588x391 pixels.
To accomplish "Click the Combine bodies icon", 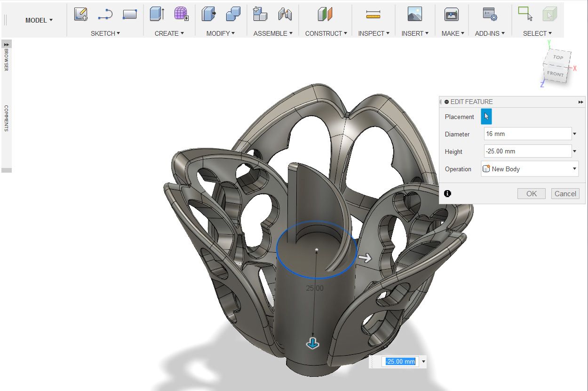I will (x=234, y=14).
